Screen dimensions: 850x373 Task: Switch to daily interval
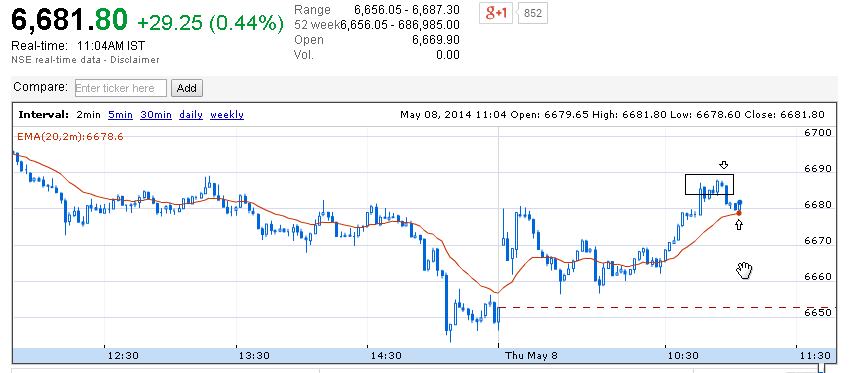(x=191, y=115)
